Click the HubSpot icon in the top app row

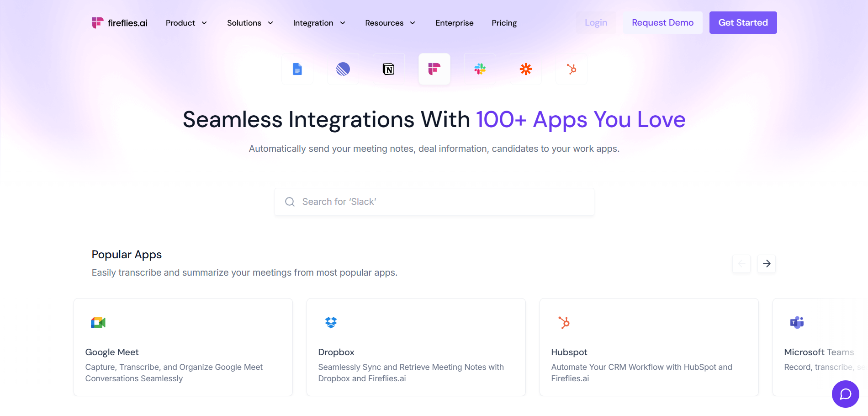tap(572, 69)
